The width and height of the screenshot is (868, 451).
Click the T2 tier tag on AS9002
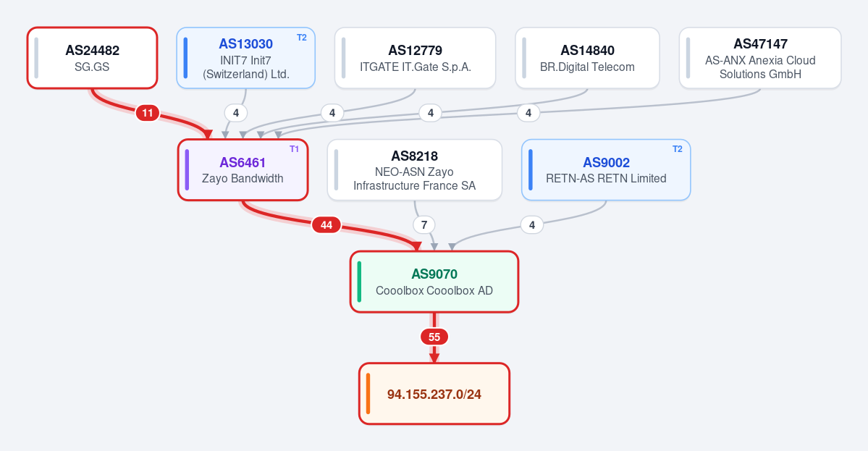tap(678, 149)
